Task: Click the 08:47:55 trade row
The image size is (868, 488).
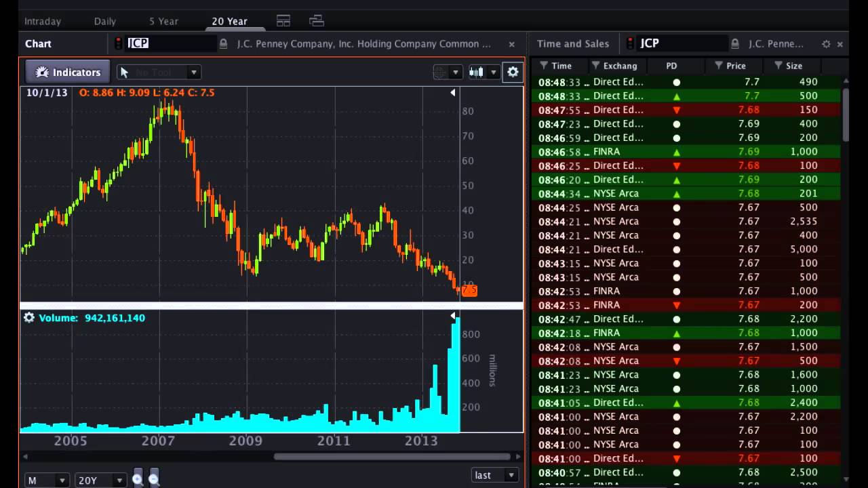Action: click(686, 110)
